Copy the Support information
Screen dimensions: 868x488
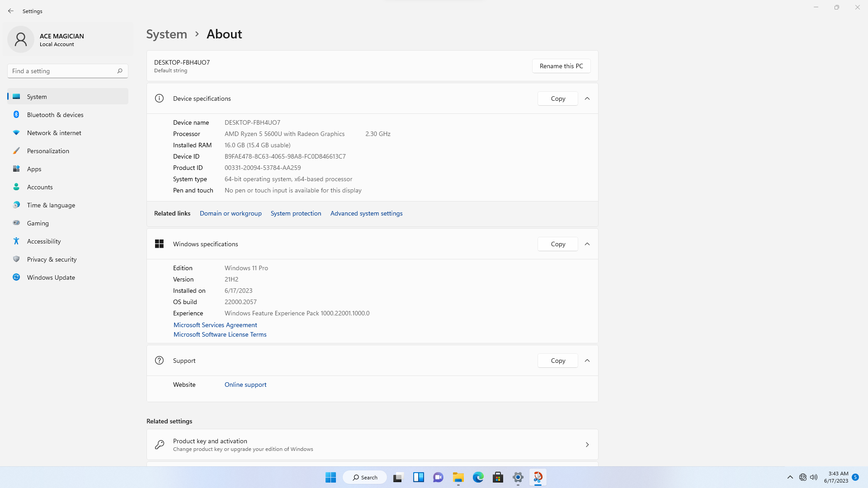click(558, 361)
